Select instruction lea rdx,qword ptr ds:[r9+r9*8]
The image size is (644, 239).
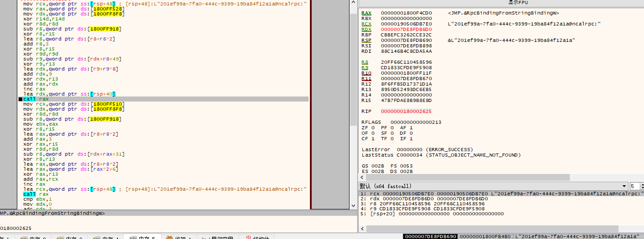[71, 69]
